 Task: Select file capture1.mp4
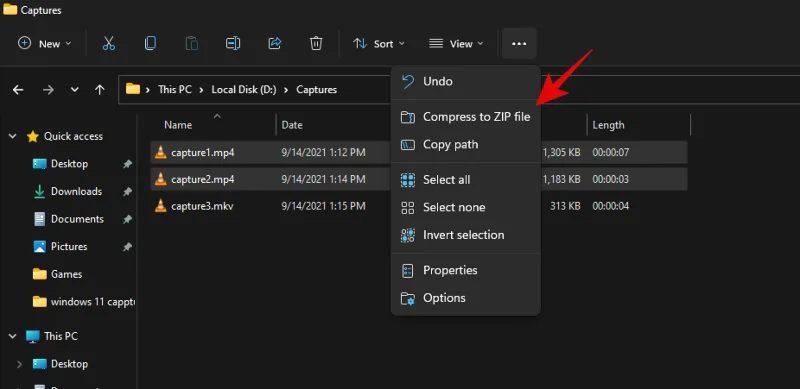(203, 152)
